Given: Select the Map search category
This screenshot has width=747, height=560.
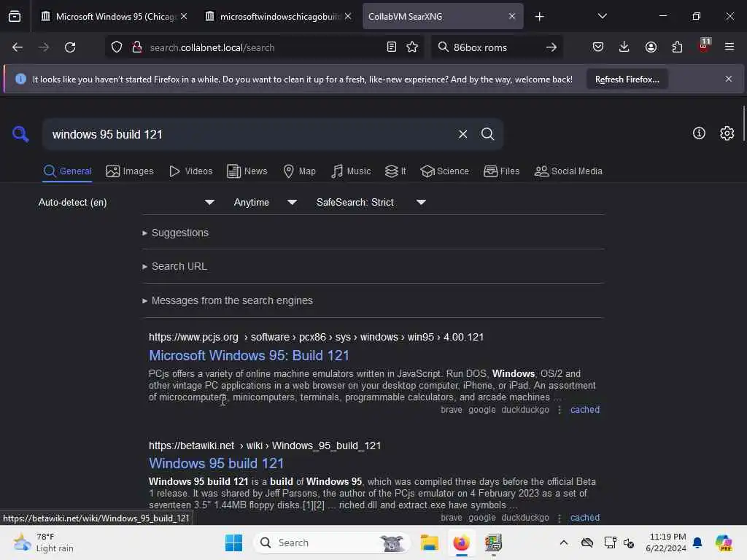Looking at the screenshot, I should tap(299, 171).
